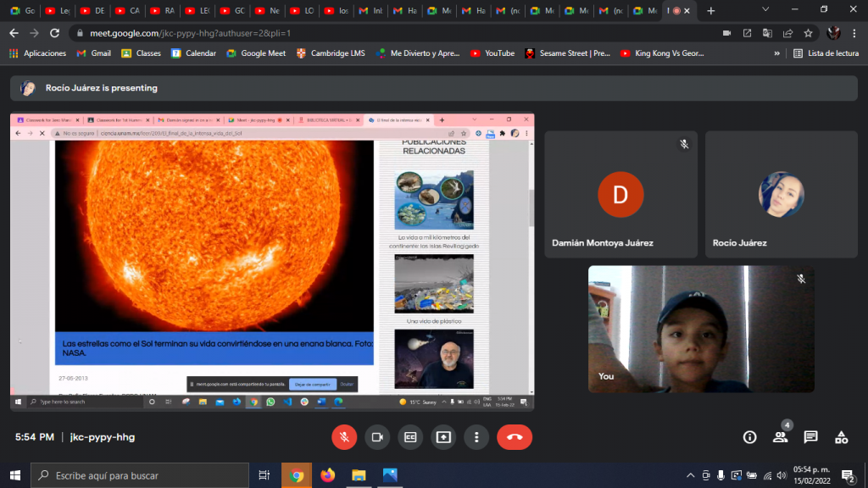Show the participants list panel

[780, 437]
